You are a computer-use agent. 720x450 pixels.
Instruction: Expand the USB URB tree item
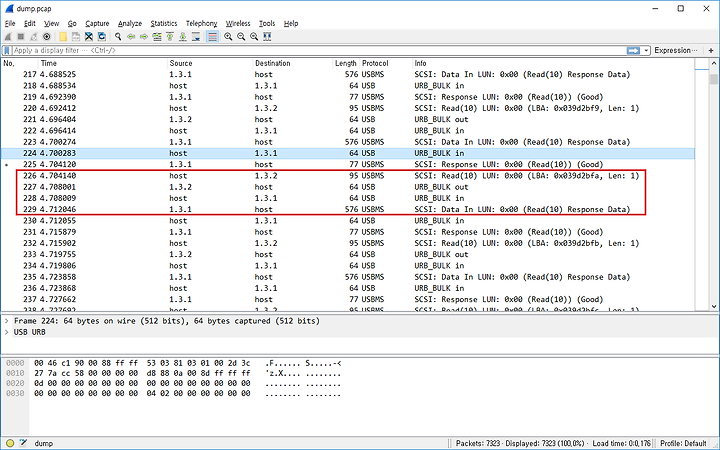(x=6, y=332)
